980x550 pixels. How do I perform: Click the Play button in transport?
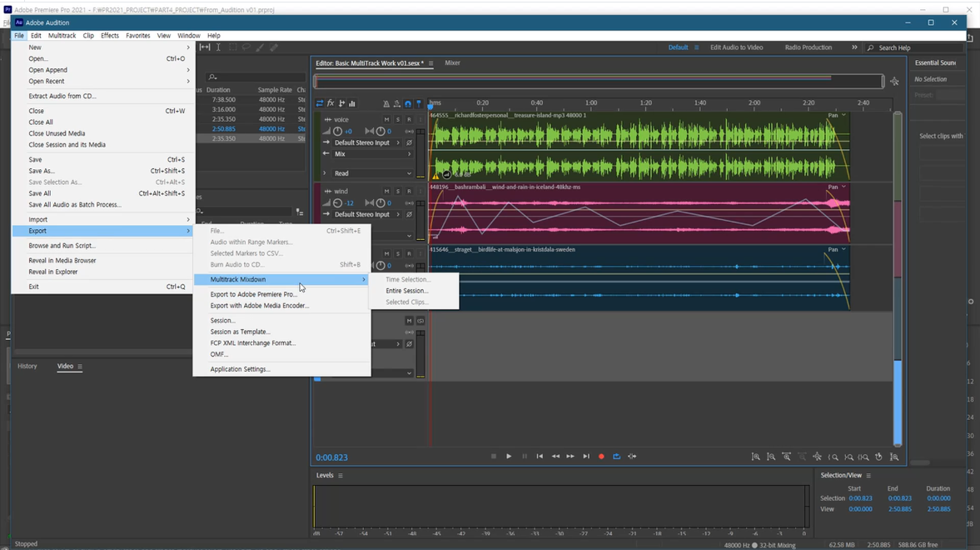[509, 456]
